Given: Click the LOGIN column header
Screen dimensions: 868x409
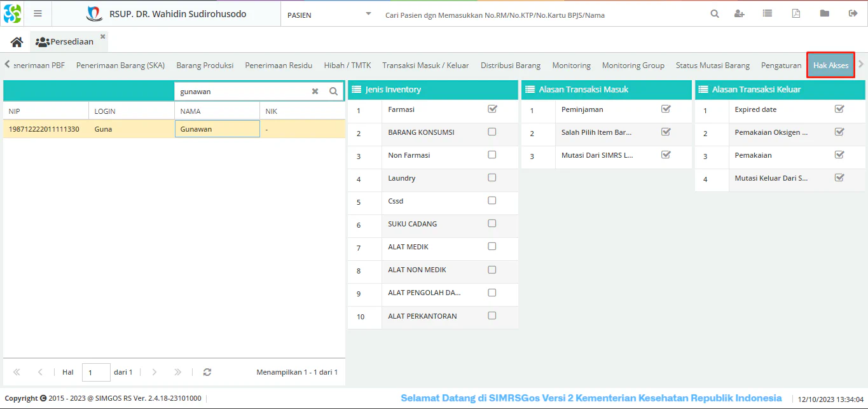Looking at the screenshot, I should (x=132, y=111).
